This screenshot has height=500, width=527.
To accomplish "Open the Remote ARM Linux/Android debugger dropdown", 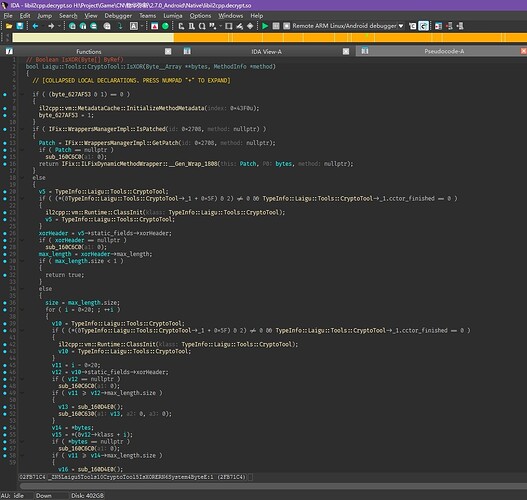I will tap(401, 26).
